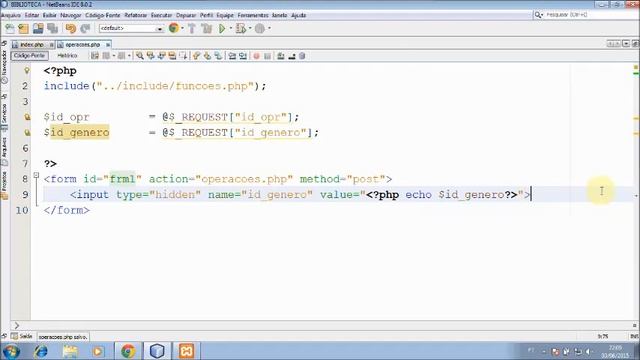Open the Back navigation dropdown in editor toolbar

tap(113, 56)
